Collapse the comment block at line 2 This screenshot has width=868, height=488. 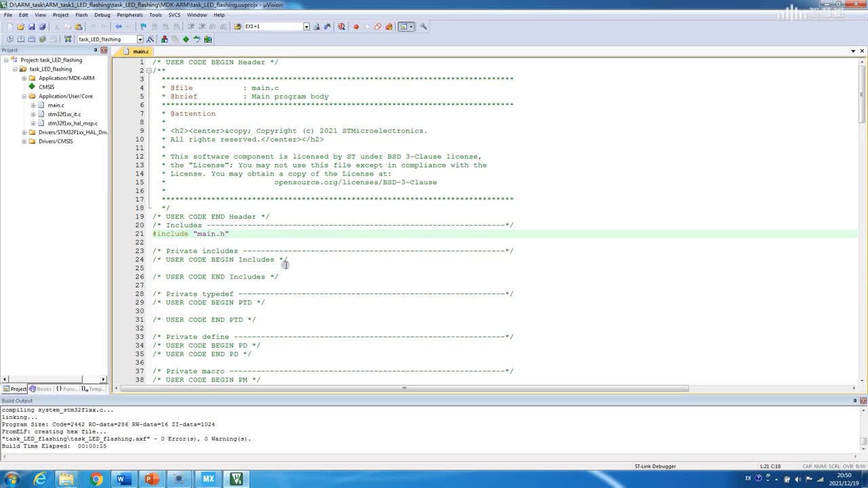click(148, 70)
